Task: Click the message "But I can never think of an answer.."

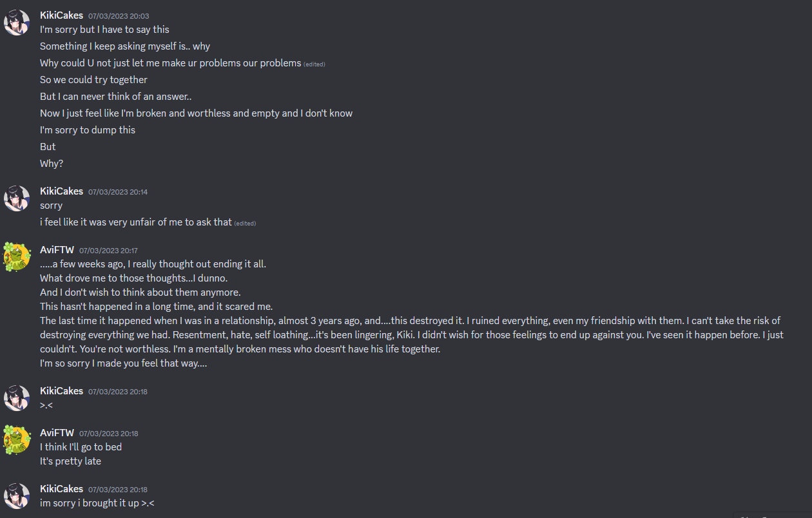Action: pos(116,97)
